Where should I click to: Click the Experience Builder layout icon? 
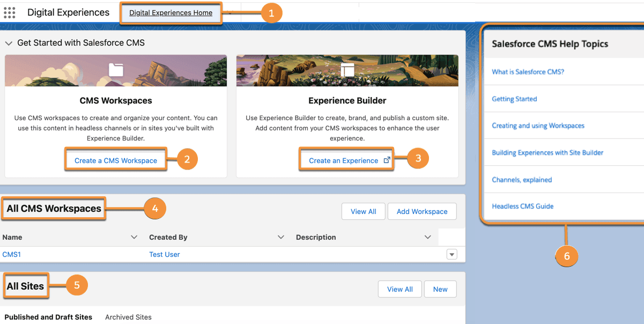(x=347, y=70)
